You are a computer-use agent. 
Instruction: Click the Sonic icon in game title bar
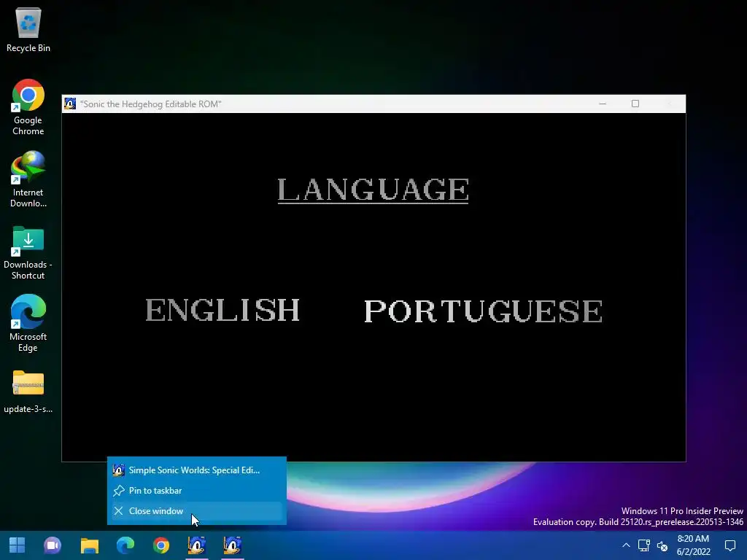70,104
